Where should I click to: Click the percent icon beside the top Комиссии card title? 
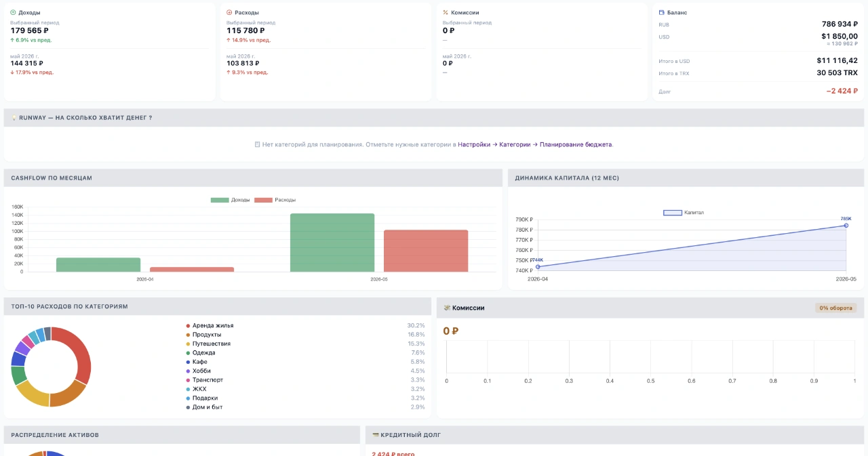coord(446,12)
